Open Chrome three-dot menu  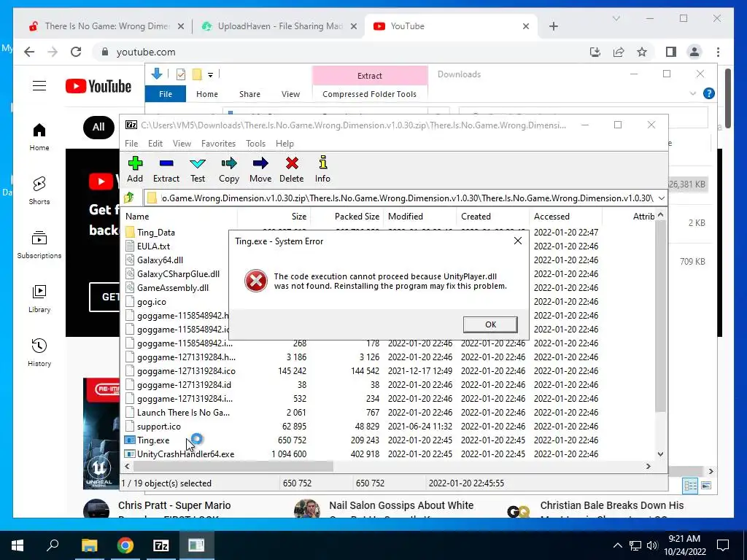pos(718,52)
